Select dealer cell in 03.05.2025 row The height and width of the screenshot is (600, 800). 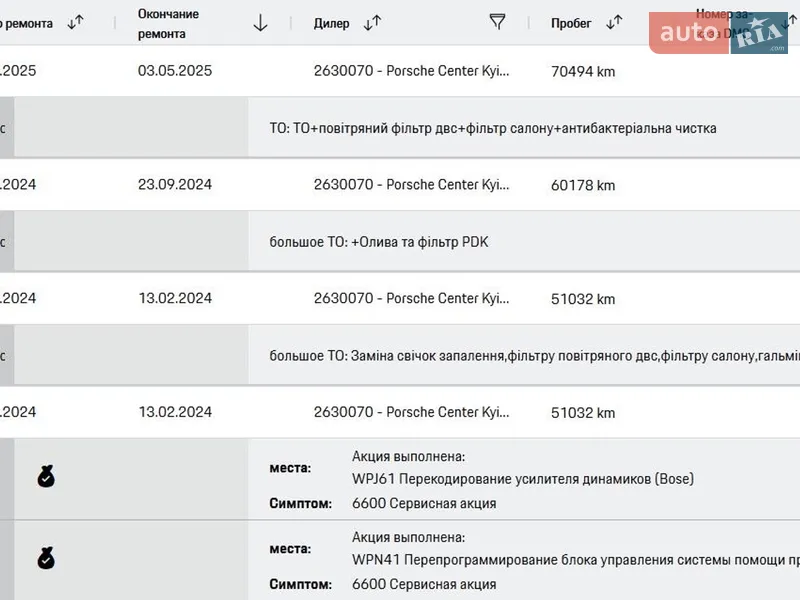coord(412,70)
